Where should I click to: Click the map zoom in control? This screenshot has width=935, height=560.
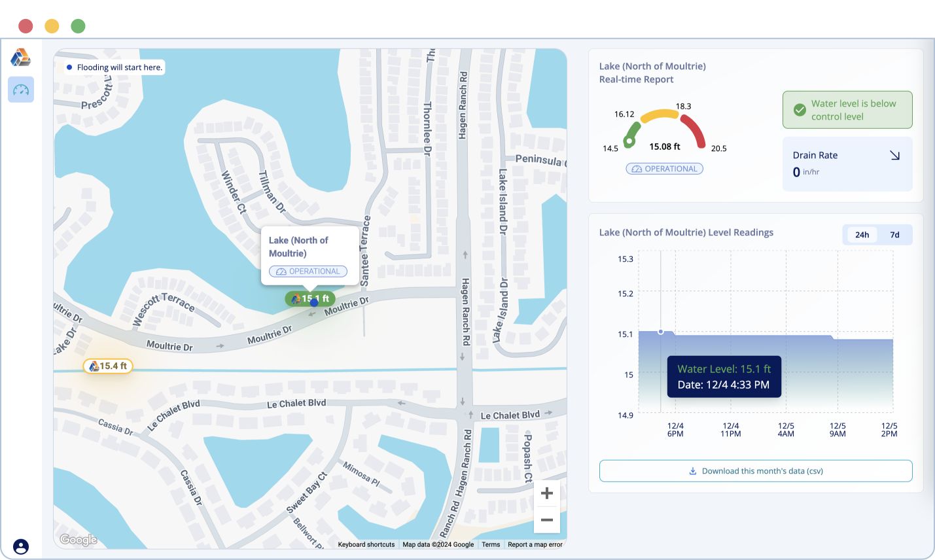tap(547, 493)
